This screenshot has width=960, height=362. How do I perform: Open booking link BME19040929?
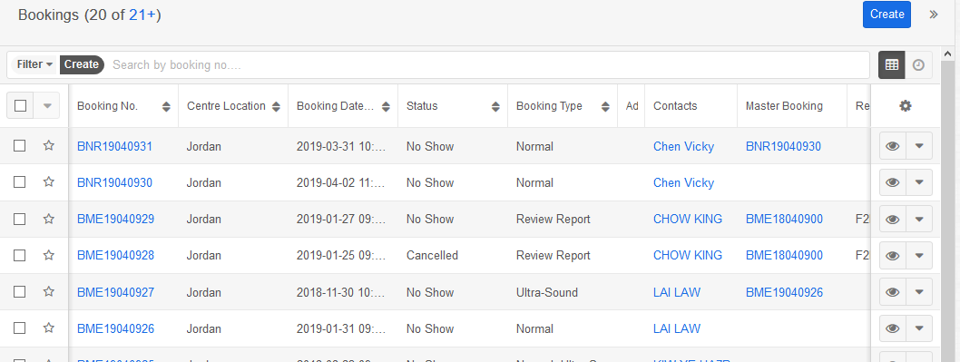coord(116,219)
